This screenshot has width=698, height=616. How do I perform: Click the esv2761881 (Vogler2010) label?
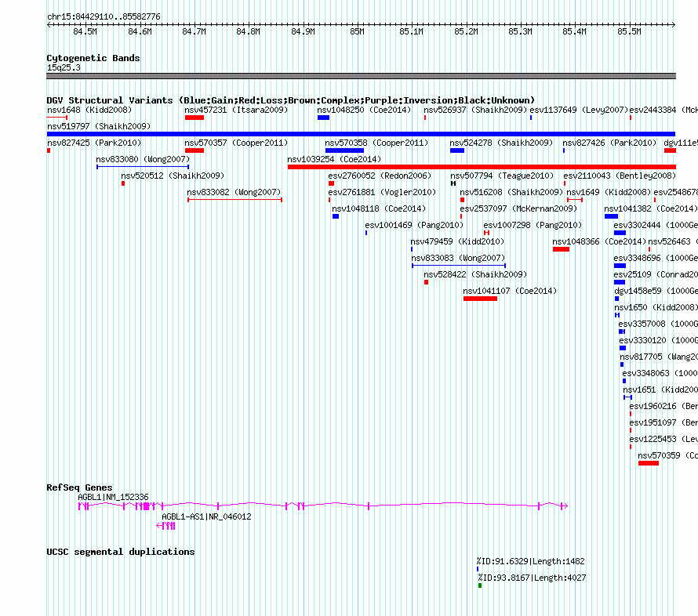click(x=382, y=192)
